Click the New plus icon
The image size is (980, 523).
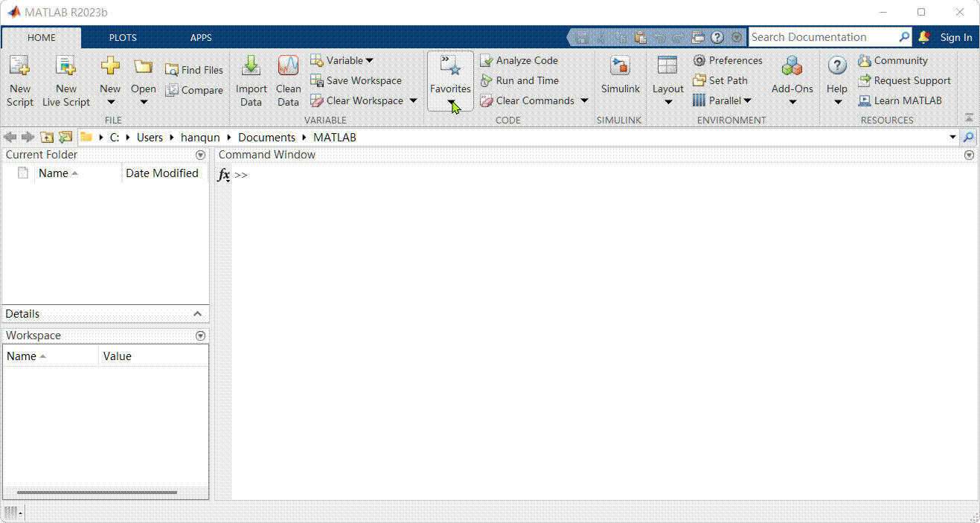coord(110,66)
